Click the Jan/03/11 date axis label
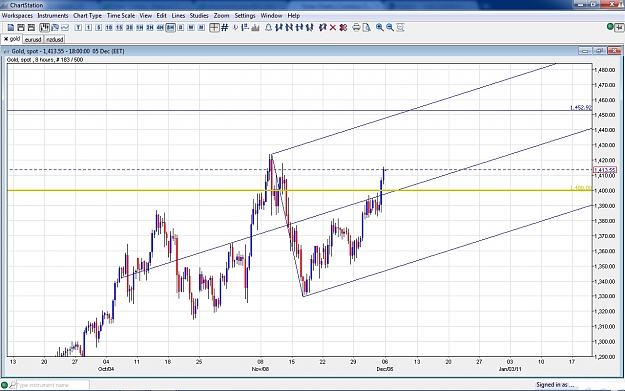The image size is (625, 391). 510,369
